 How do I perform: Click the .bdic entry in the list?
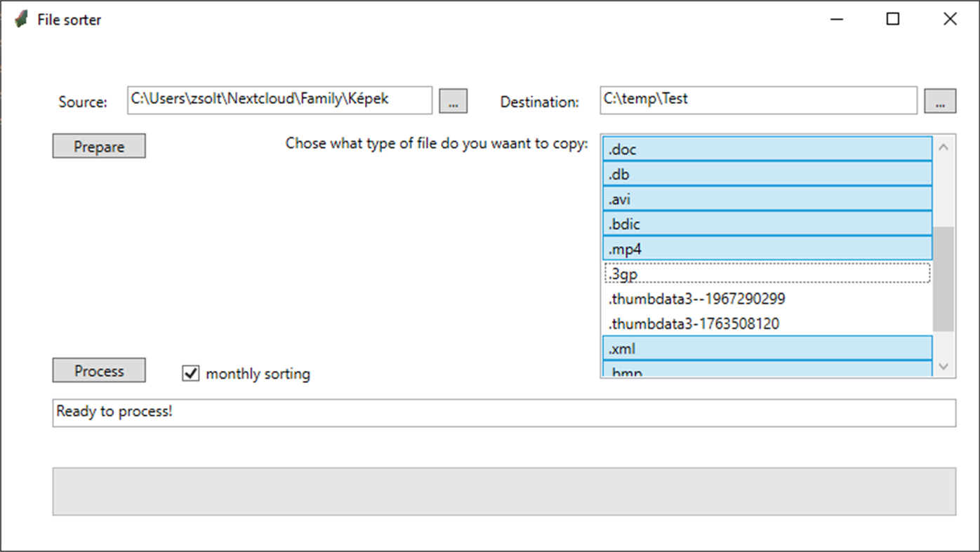coord(765,223)
